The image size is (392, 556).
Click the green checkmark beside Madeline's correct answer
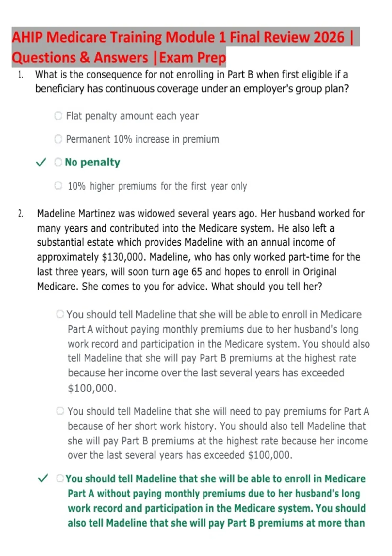[x=43, y=478]
